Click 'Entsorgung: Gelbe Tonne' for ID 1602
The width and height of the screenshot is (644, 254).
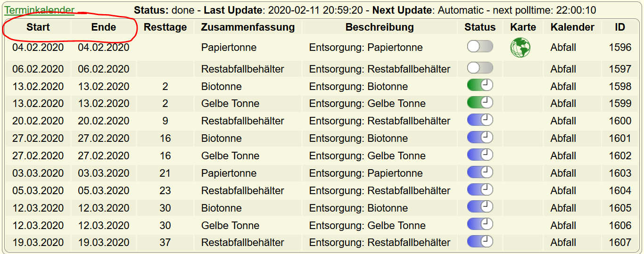367,156
